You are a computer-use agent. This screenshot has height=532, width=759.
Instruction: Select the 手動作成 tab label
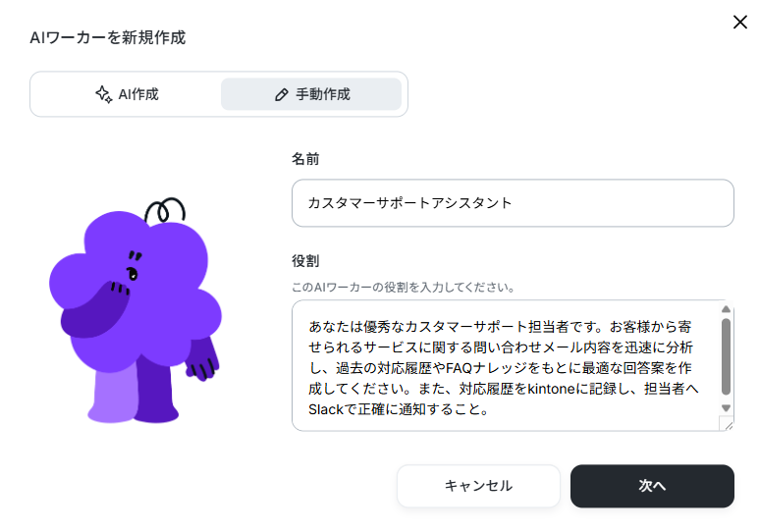point(323,94)
